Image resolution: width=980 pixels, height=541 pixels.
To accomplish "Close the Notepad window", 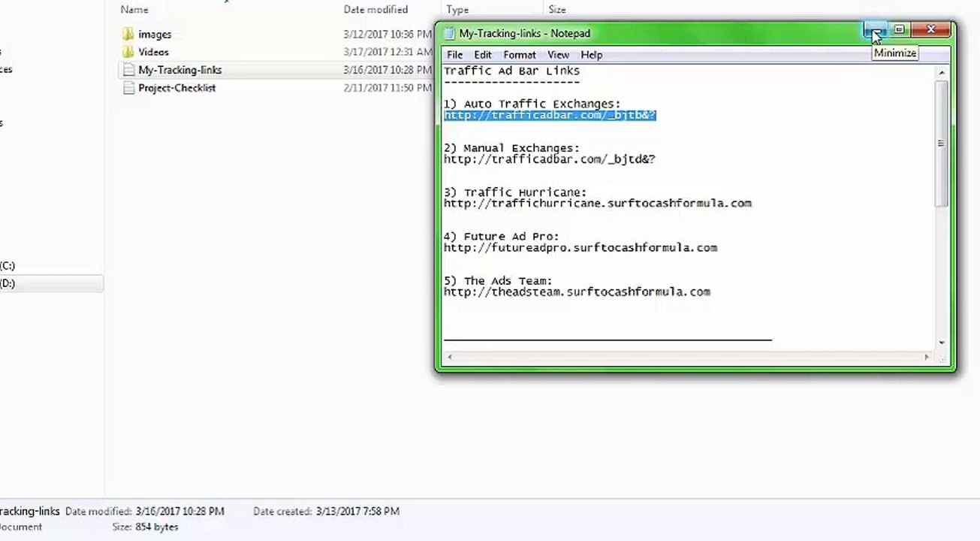I will (931, 30).
